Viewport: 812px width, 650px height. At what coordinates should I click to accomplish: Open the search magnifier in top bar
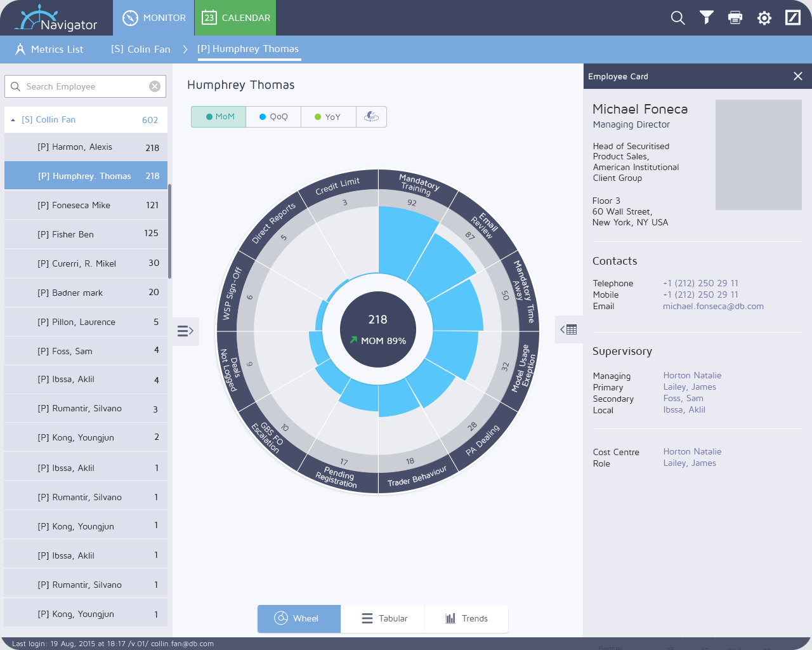(x=678, y=18)
